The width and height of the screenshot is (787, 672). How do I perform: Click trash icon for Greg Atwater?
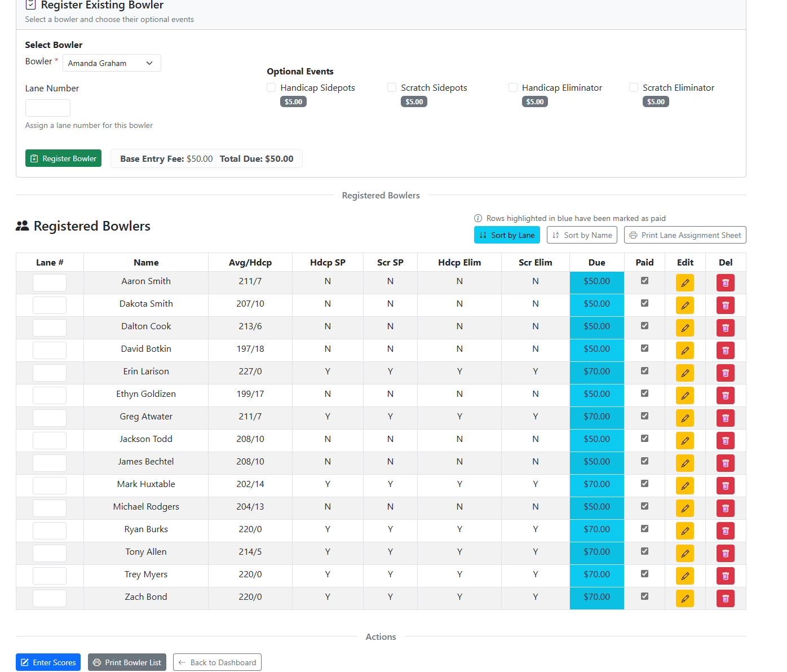725,418
